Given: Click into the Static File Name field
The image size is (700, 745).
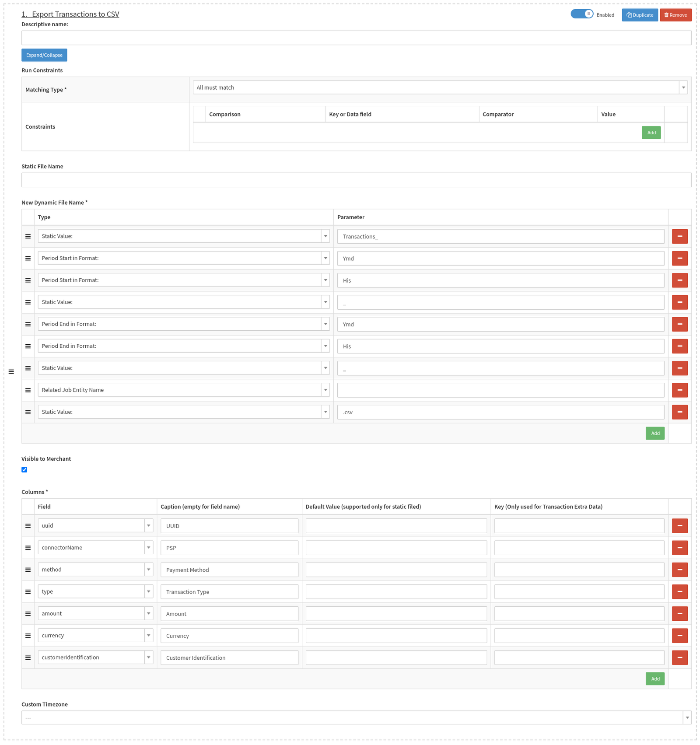Looking at the screenshot, I should click(356, 180).
